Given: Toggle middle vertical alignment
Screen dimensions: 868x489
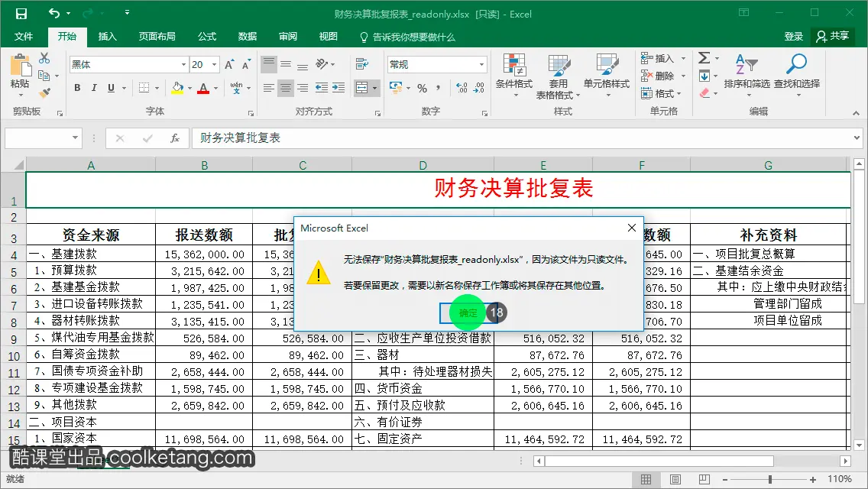Looking at the screenshot, I should 286,64.
